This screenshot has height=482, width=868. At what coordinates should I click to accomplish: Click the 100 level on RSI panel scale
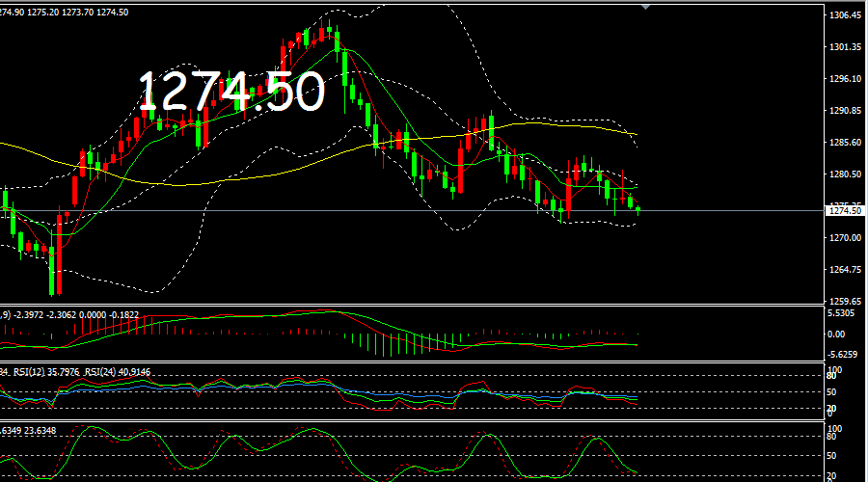(834, 369)
